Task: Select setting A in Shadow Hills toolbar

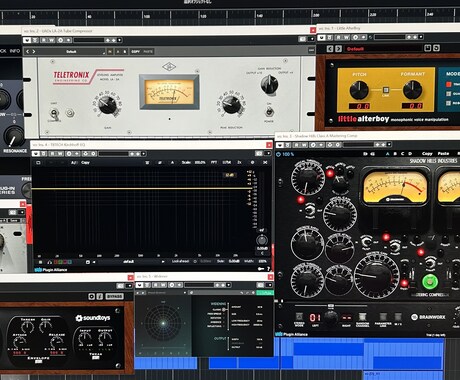Action: pos(387,154)
